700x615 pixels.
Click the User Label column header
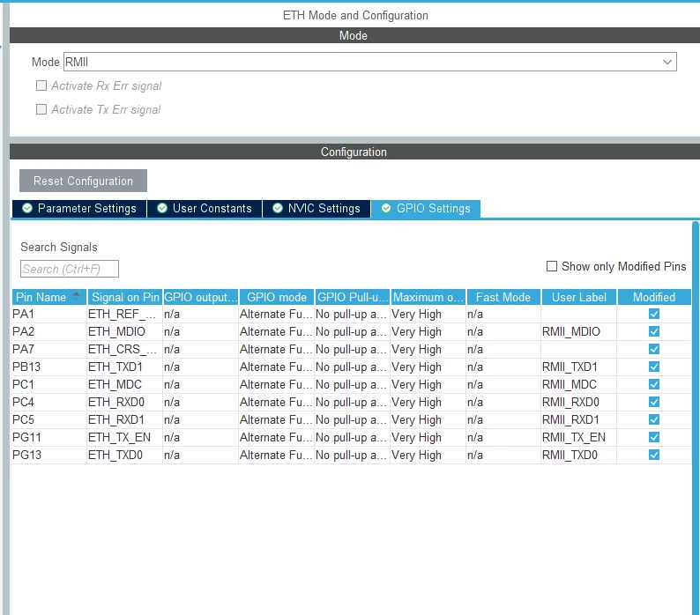(x=579, y=297)
